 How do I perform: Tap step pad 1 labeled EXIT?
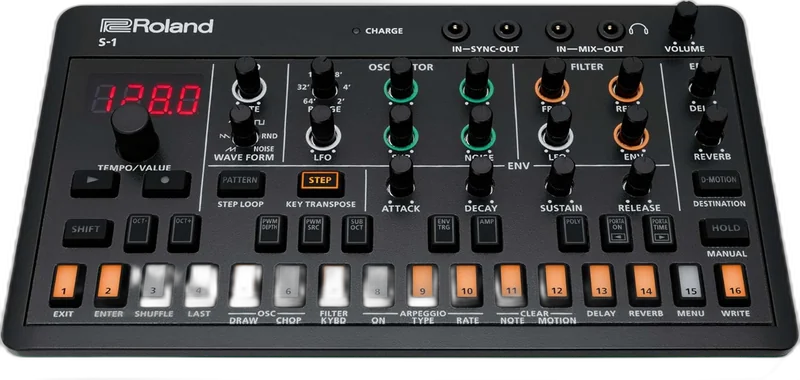66,285
